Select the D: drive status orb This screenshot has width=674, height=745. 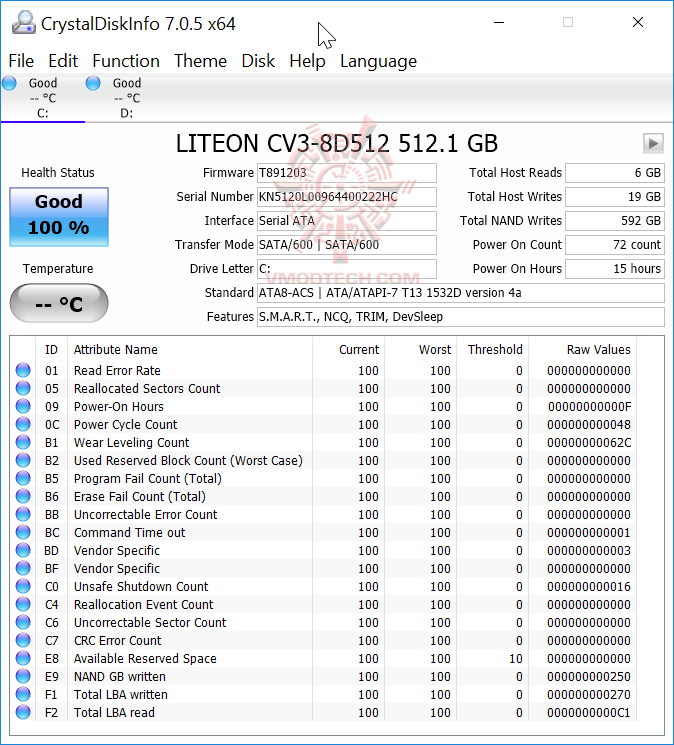93,83
